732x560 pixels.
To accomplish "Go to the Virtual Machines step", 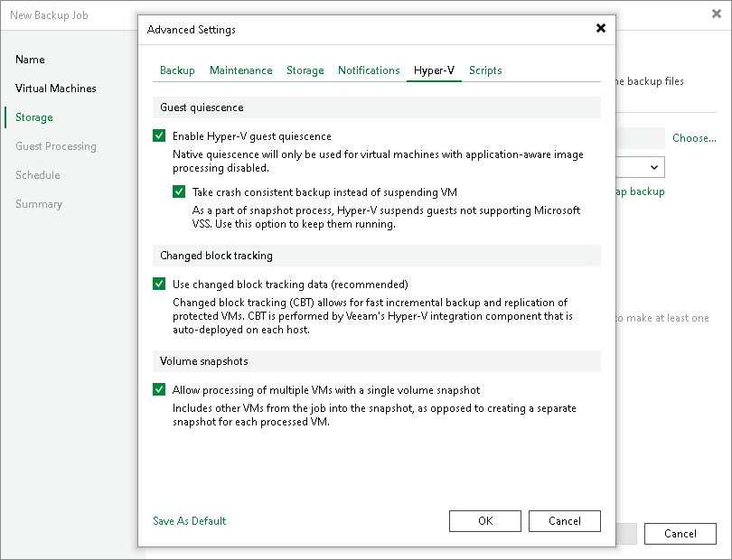I will click(55, 89).
